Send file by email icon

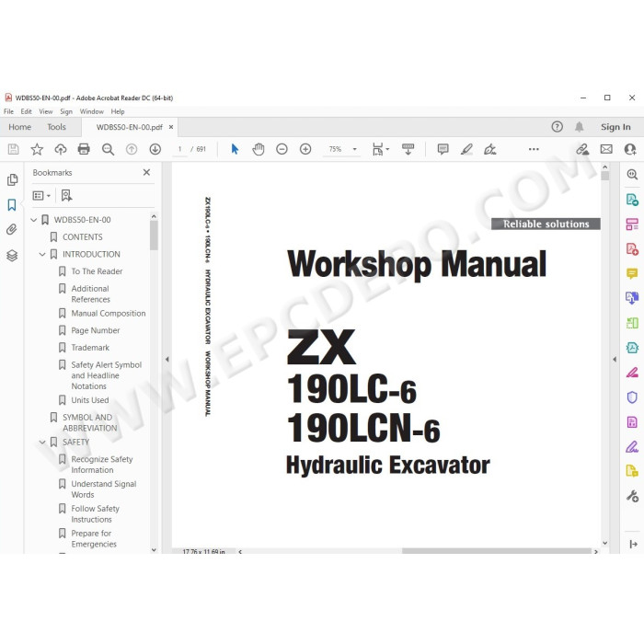pyautogui.click(x=606, y=149)
